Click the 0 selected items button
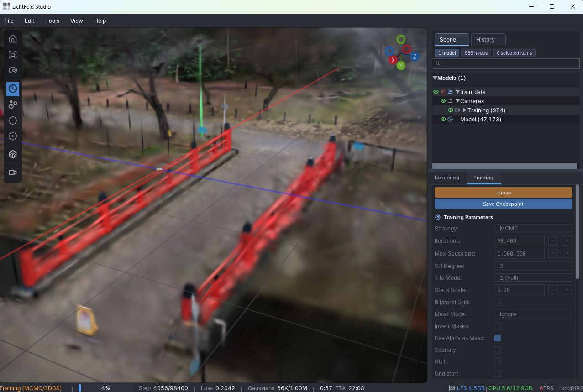 click(514, 53)
